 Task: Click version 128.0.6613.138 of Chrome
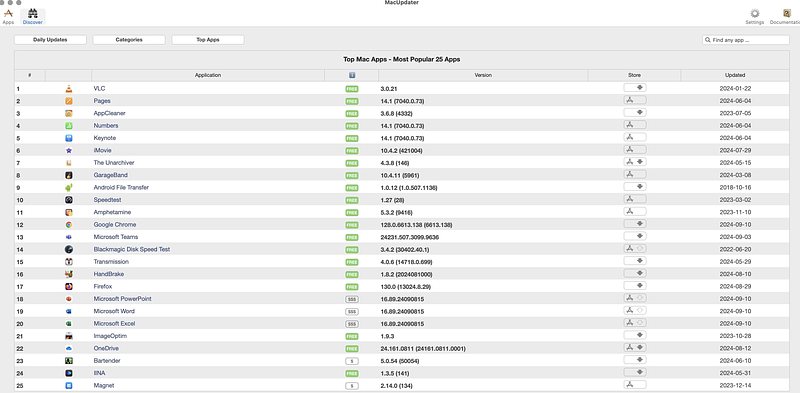(x=416, y=225)
